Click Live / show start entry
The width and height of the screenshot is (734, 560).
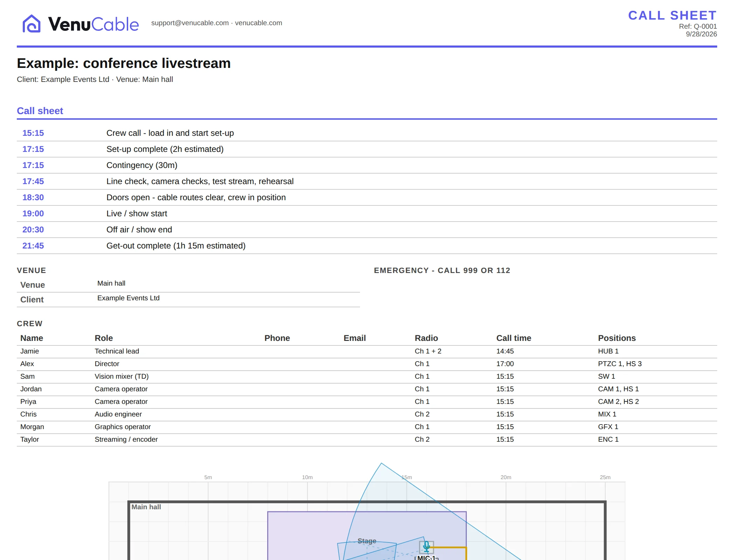(137, 213)
